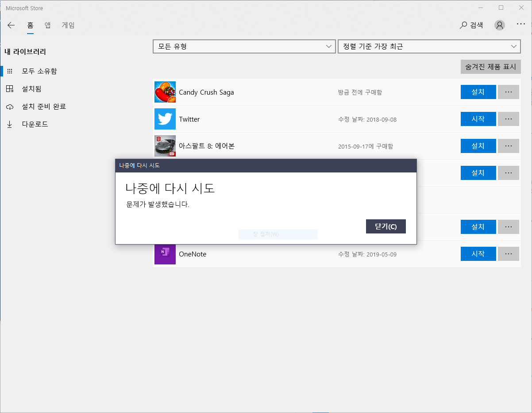This screenshot has width=532, height=413.
Task: Click the 모두 소유함 dots icon
Action: point(10,71)
